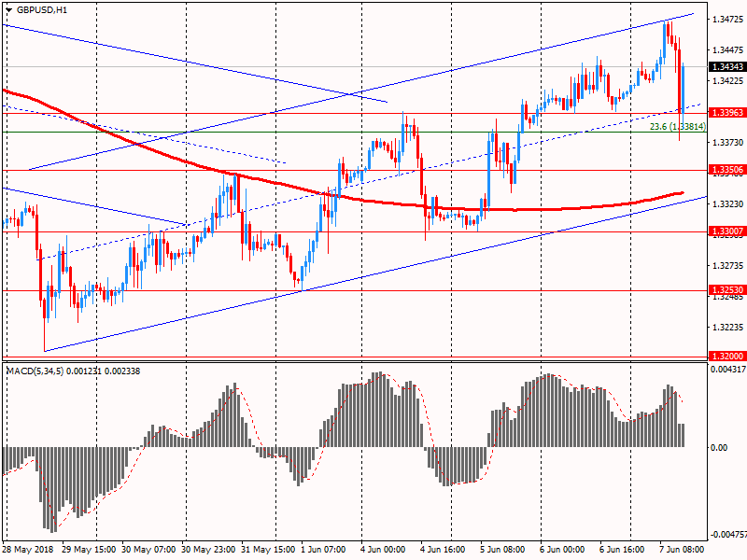Select the 1.33963 red price label
Image resolution: width=747 pixels, height=560 pixels.
pyautogui.click(x=727, y=113)
